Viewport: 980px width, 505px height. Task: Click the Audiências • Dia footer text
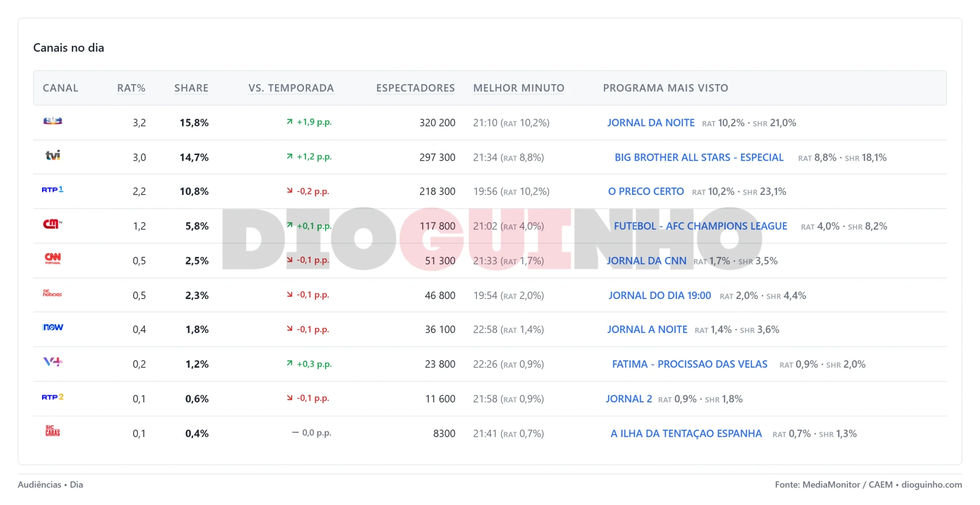(x=50, y=484)
